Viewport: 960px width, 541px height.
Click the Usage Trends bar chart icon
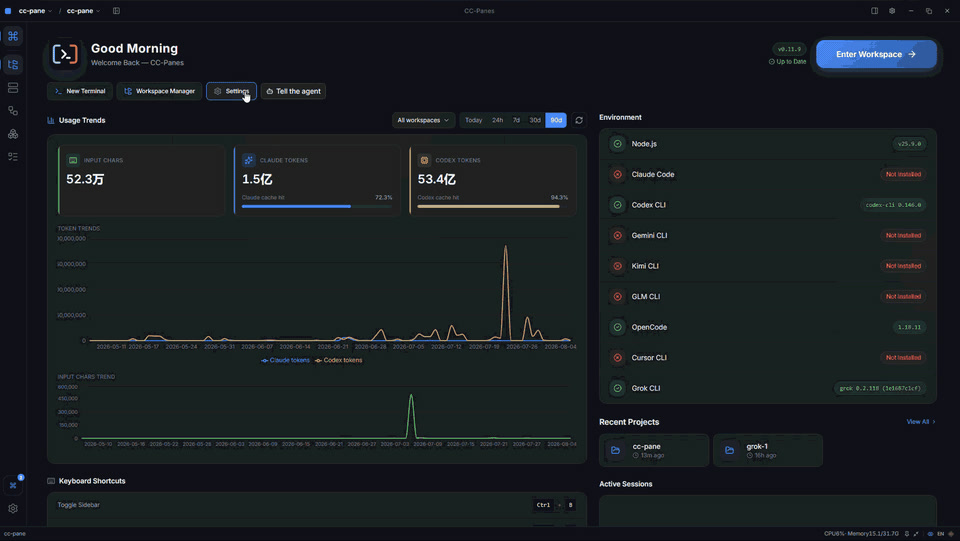click(x=51, y=121)
